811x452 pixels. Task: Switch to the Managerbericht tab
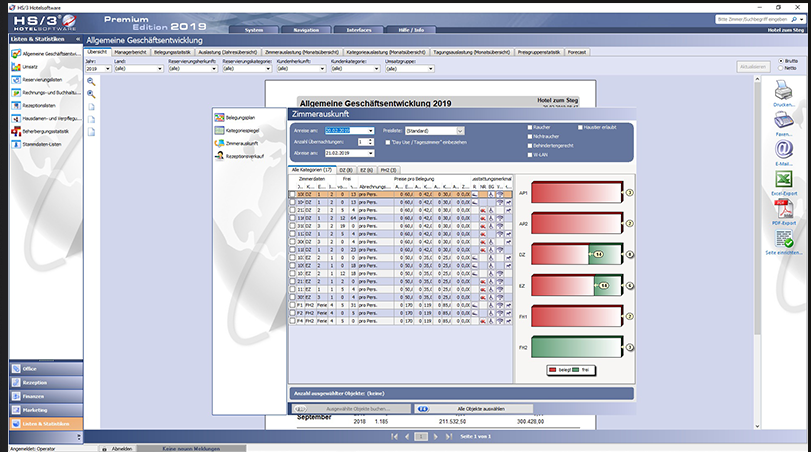click(130, 52)
